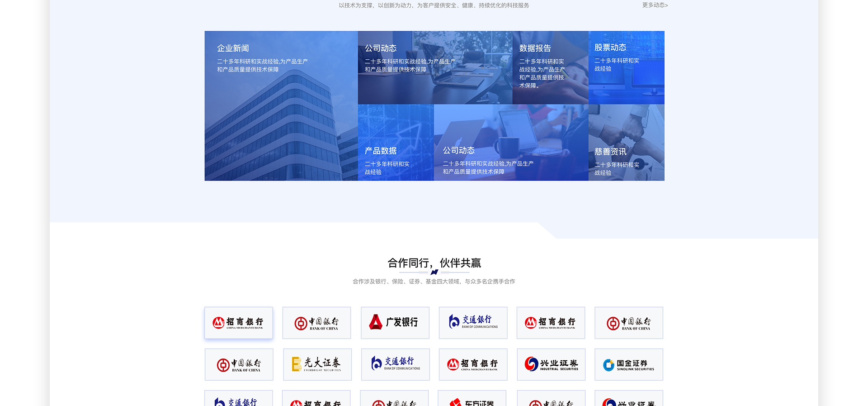The image size is (868, 406).
Task: Open the 慈善资讯 handshake tile
Action: pyautogui.click(x=626, y=143)
